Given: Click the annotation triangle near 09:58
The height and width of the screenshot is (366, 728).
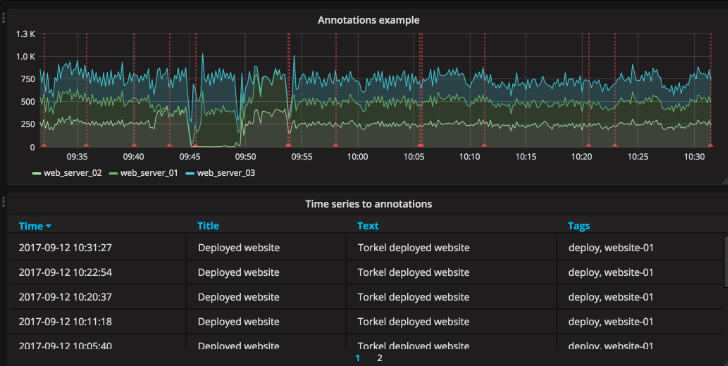Looking at the screenshot, I should 336,145.
